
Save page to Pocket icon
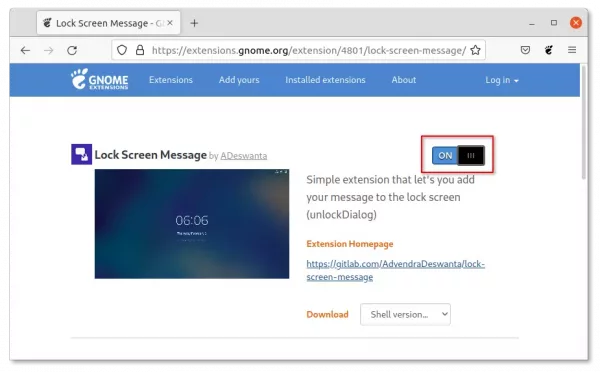point(525,50)
